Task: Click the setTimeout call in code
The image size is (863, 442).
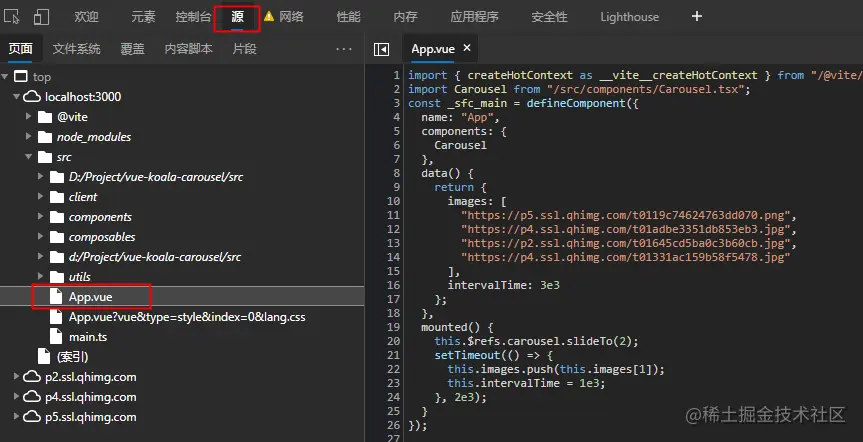Action: (x=467, y=355)
